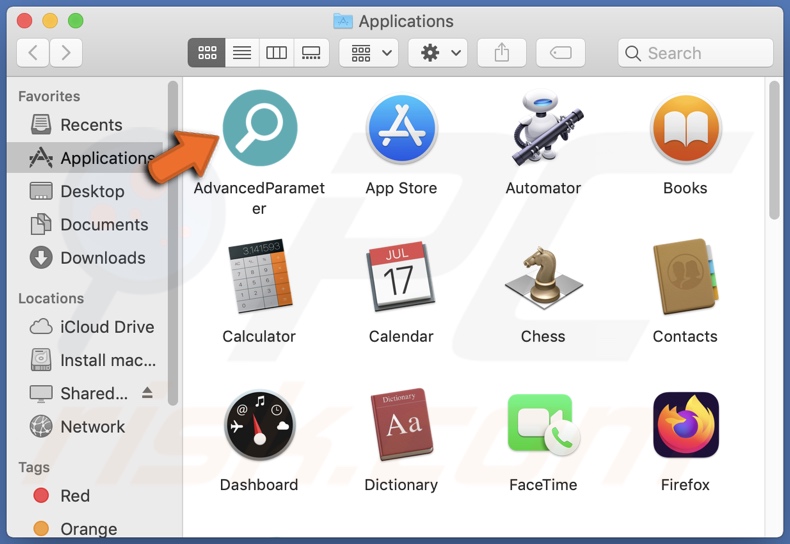The height and width of the screenshot is (544, 790).
Task: Open Downloads in the sidebar
Action: pyautogui.click(x=86, y=257)
